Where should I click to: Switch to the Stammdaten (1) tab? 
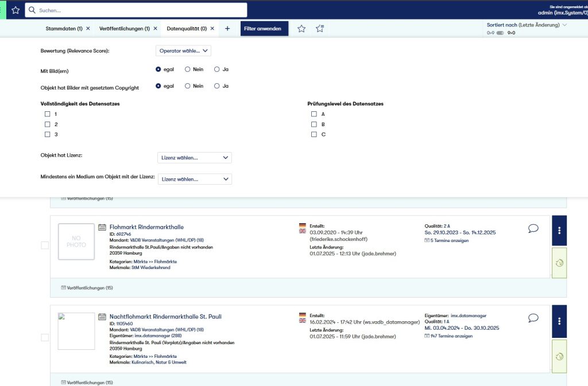[64, 29]
